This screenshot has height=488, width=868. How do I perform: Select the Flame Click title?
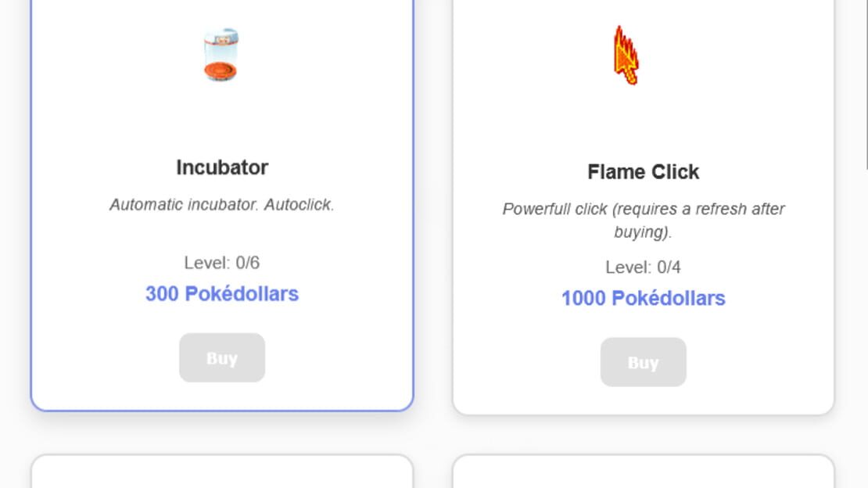(644, 172)
